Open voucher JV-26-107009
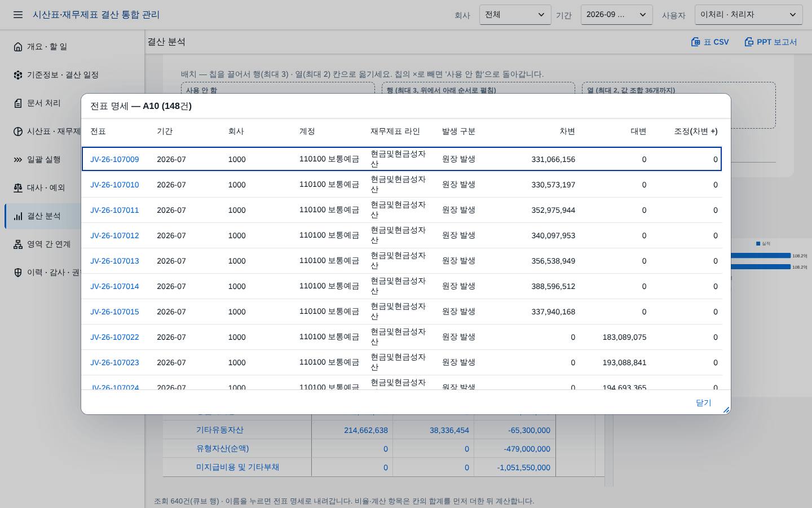This screenshot has height=508, width=812. click(114, 159)
